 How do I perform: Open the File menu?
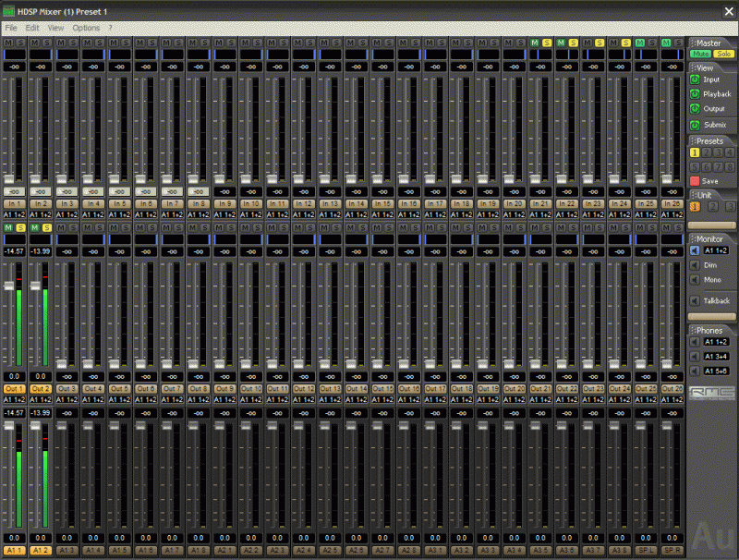click(x=11, y=28)
